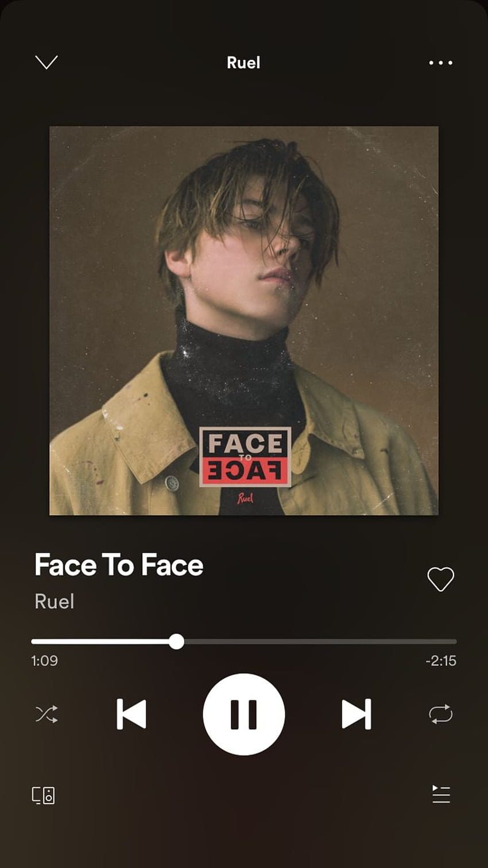488x868 pixels.
Task: Click the Face To Face logo on the cover
Action: (x=245, y=457)
